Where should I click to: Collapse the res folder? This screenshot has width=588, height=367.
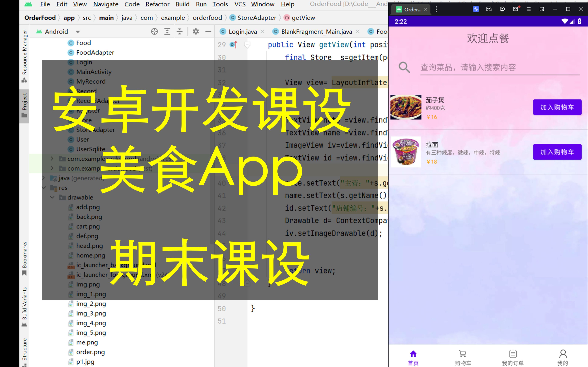pyautogui.click(x=44, y=188)
